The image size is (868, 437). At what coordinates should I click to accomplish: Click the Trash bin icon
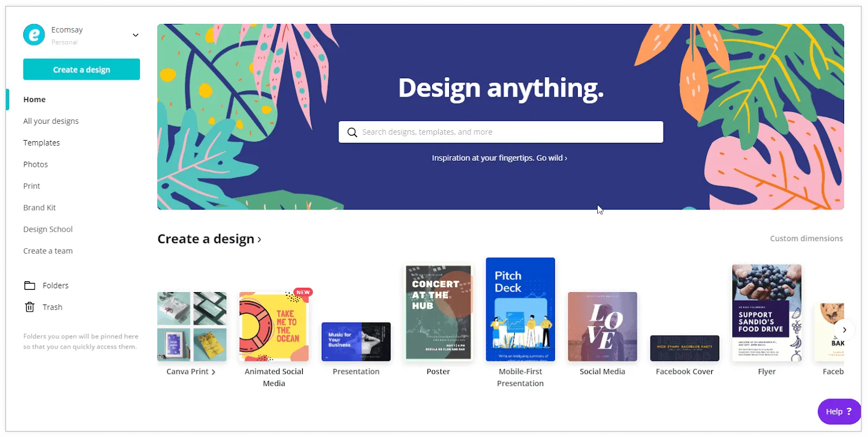(30, 307)
